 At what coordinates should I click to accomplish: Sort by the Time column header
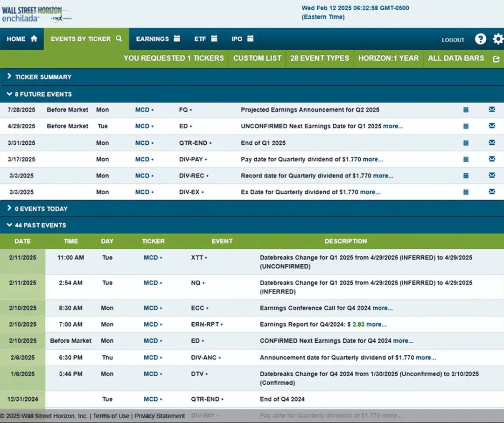tap(71, 241)
